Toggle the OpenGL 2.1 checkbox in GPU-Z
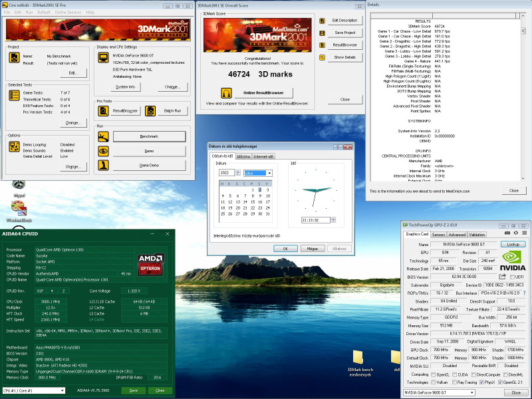532x399 pixels. pos(500,382)
